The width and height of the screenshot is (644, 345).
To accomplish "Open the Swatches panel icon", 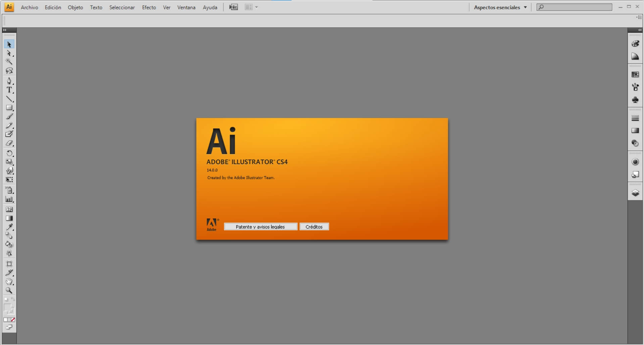I will point(635,75).
